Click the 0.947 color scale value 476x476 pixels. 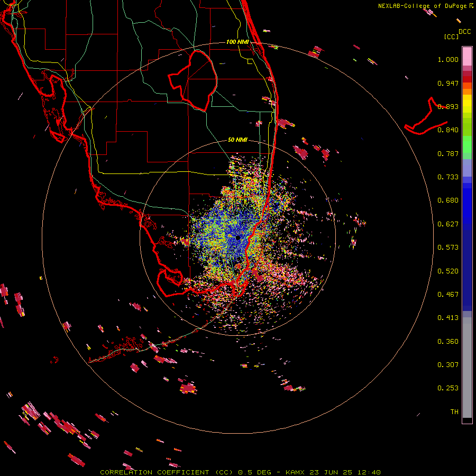click(448, 83)
